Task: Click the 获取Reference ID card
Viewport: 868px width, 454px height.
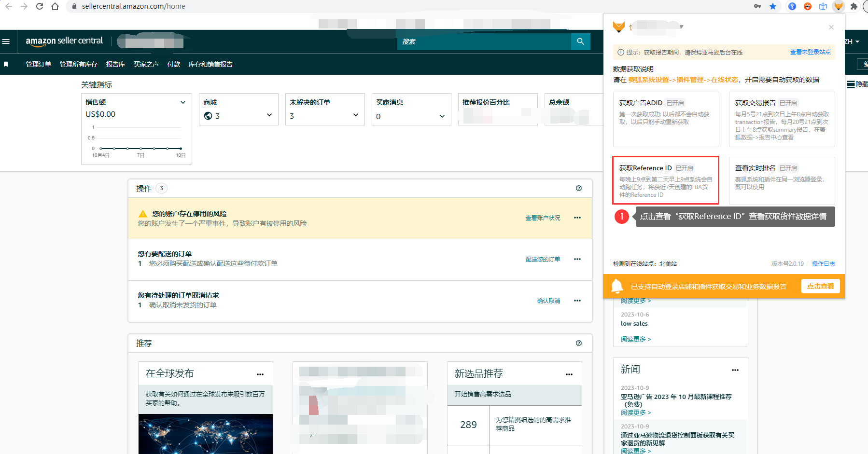Action: pos(665,180)
